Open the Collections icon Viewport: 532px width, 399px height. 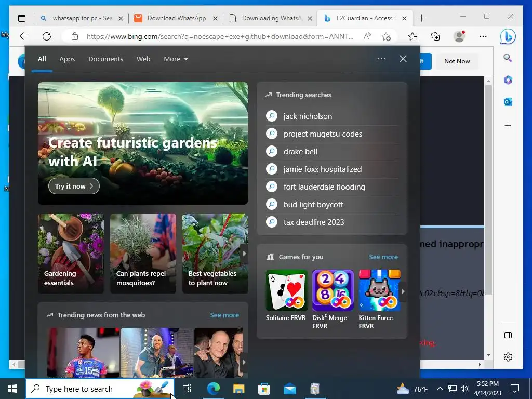[435, 36]
